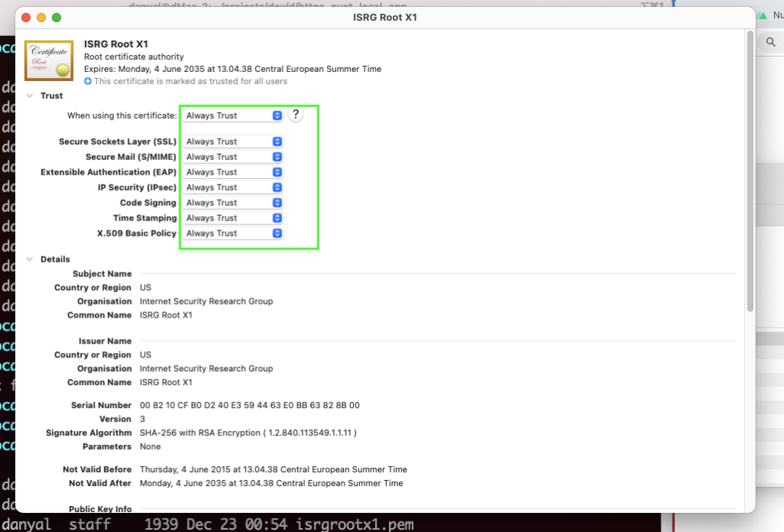Collapse the Details section

30,259
